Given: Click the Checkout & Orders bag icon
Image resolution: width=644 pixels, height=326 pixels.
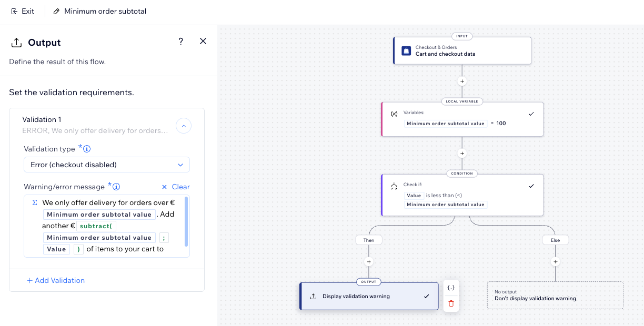Looking at the screenshot, I should (x=406, y=50).
